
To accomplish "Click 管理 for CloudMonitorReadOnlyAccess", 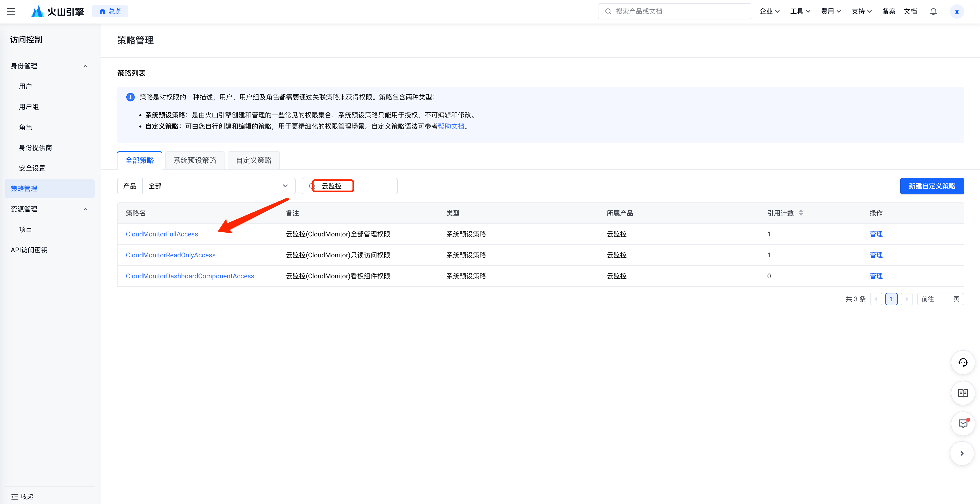I will tap(876, 255).
